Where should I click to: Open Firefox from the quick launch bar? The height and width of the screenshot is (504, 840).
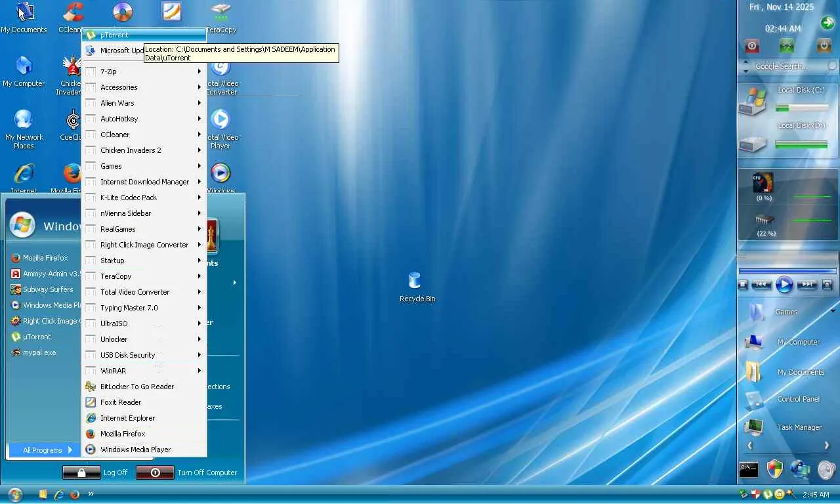pos(75,494)
